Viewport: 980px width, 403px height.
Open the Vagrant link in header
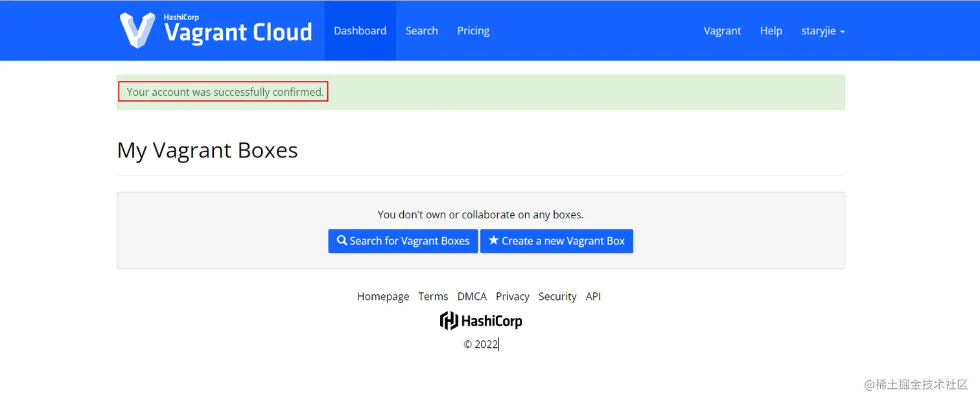point(722,30)
